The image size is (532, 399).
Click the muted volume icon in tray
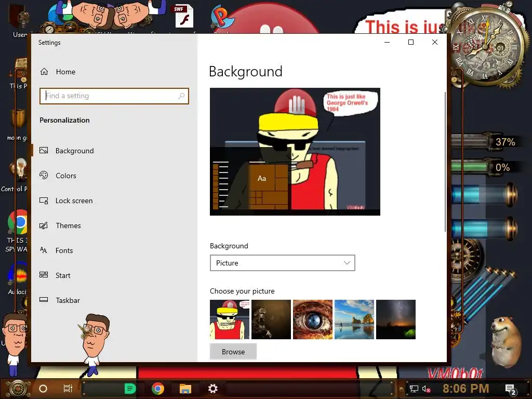(x=427, y=389)
